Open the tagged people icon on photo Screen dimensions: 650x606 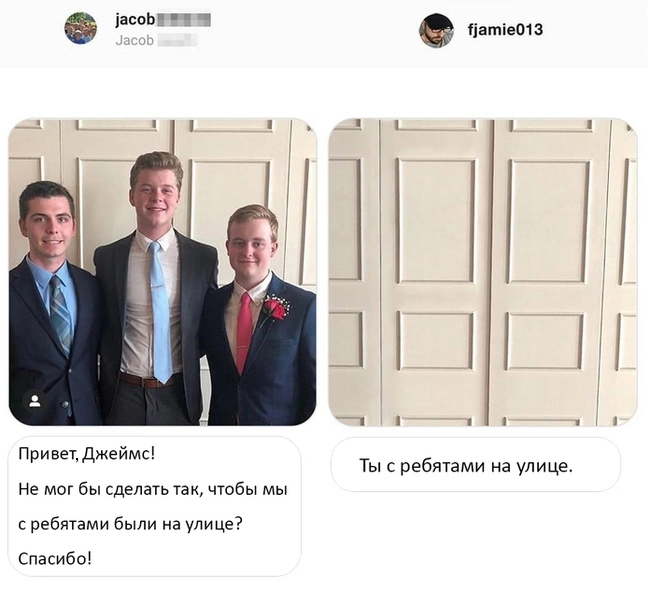[35, 401]
